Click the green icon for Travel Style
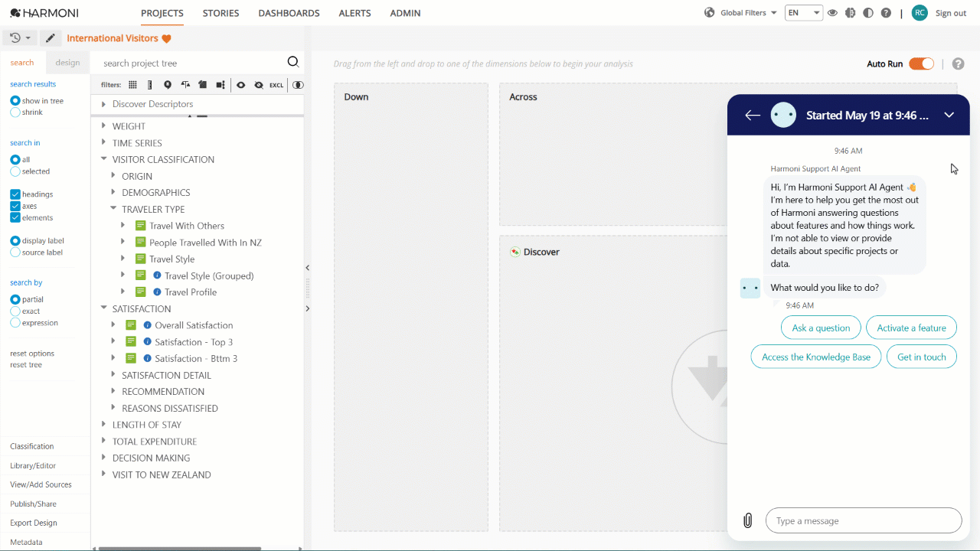This screenshot has height=551, width=980. click(140, 259)
